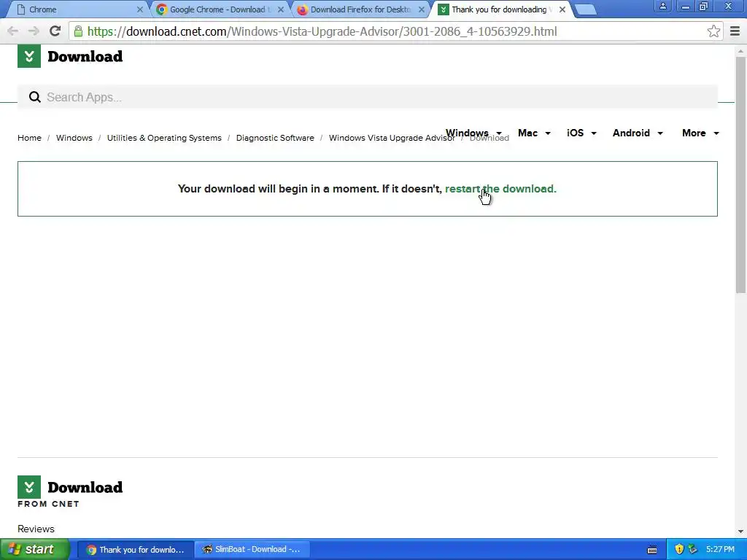This screenshot has height=560, width=747.
Task: Click the FROM CNET footer text
Action: coord(49,504)
